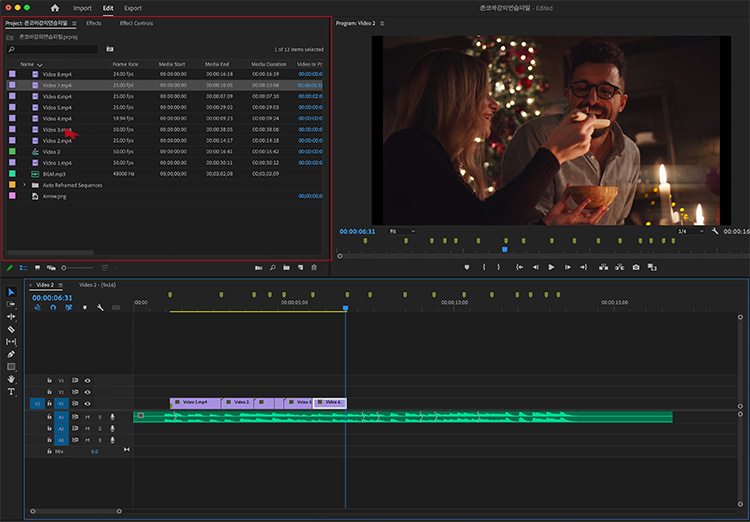Click Mark In button

click(x=484, y=267)
